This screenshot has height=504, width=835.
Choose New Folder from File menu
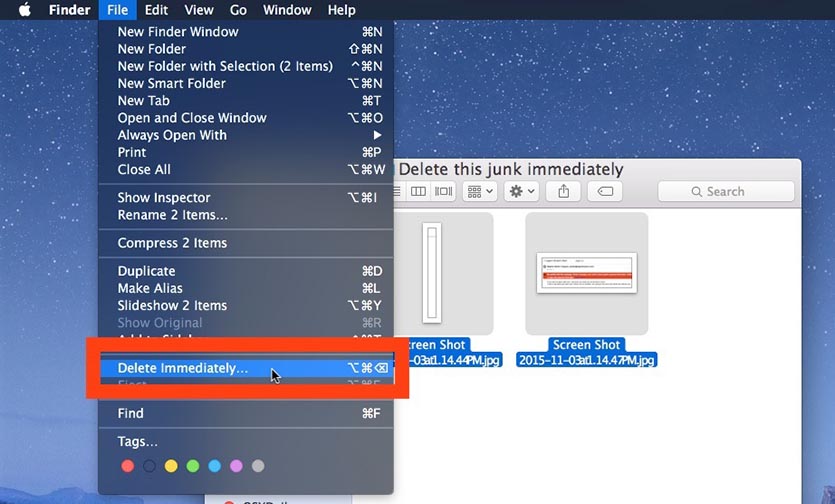click(246, 49)
